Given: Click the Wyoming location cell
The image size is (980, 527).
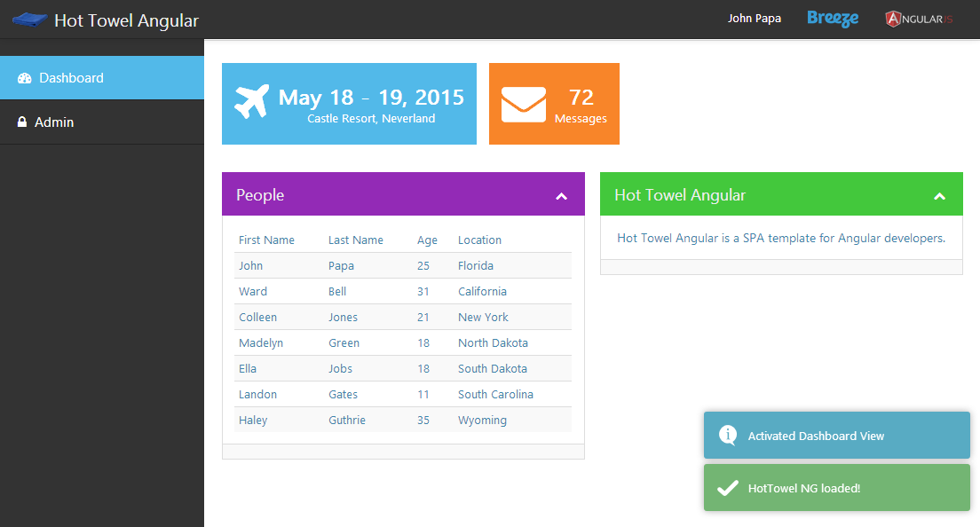Looking at the screenshot, I should pyautogui.click(x=482, y=421).
